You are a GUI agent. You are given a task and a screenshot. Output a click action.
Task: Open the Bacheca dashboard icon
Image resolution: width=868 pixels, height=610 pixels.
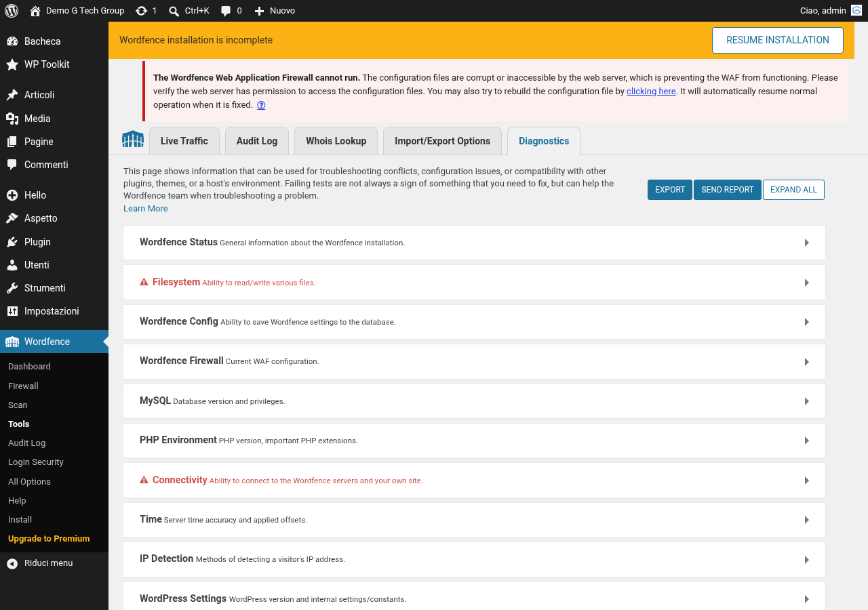[x=12, y=41]
